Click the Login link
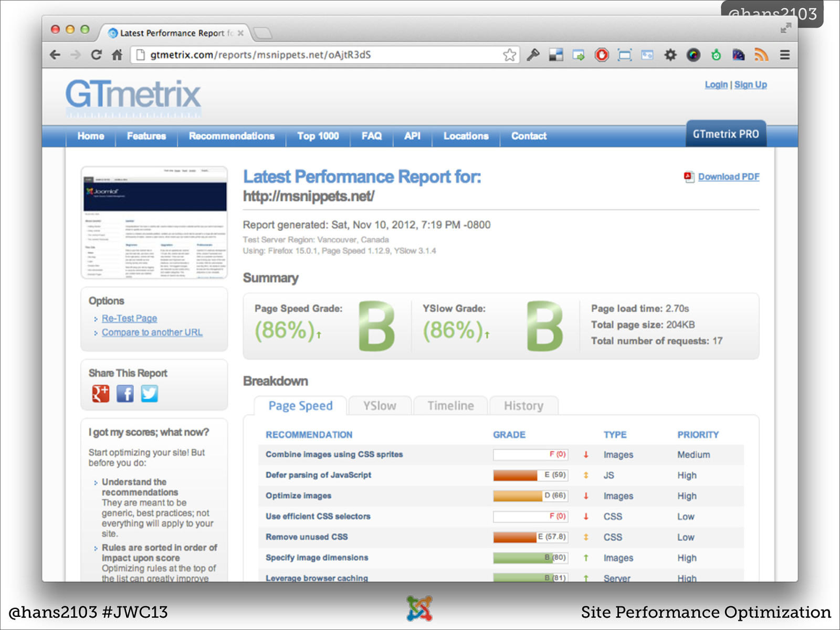Viewport: 840px width, 630px height. [x=716, y=85]
